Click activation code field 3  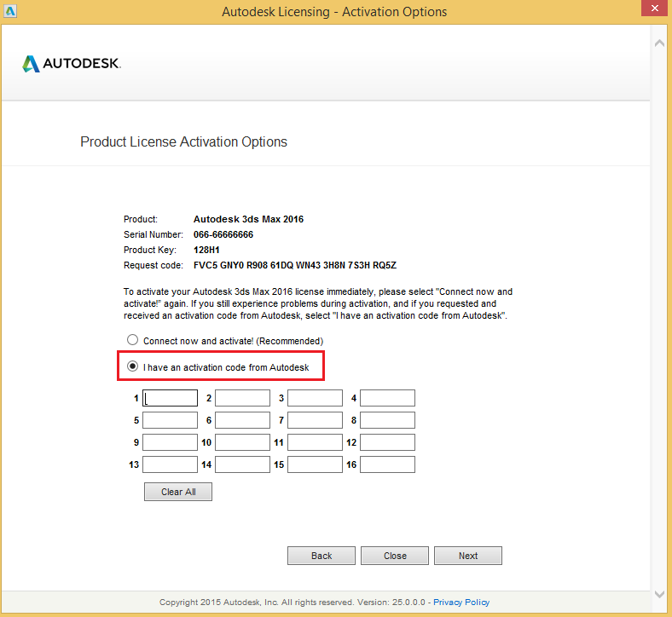[x=315, y=398]
